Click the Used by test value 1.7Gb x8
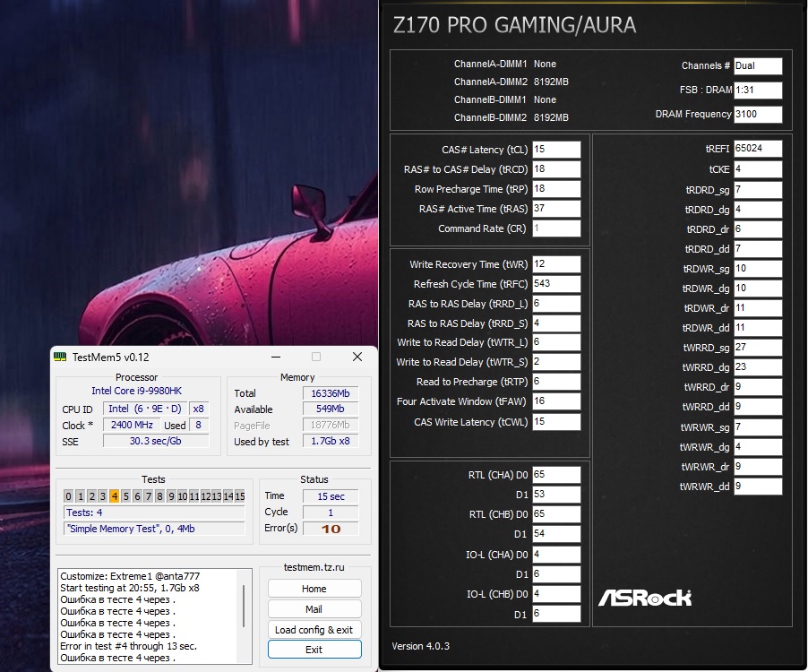808x672 pixels. [331, 441]
